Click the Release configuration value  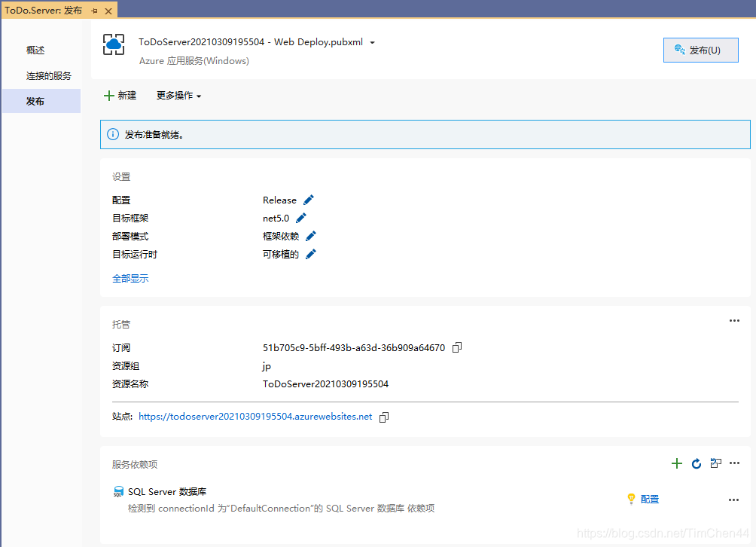click(279, 200)
